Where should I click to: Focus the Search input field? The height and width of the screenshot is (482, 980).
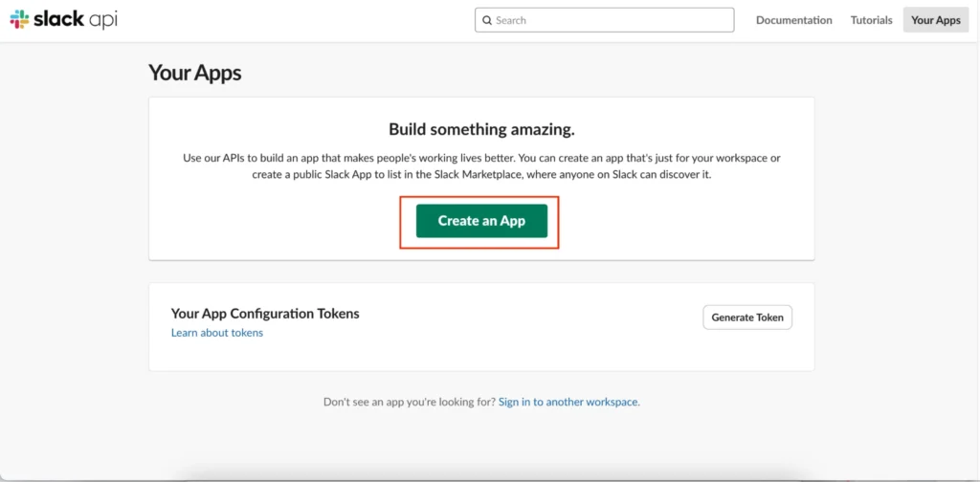(x=612, y=20)
